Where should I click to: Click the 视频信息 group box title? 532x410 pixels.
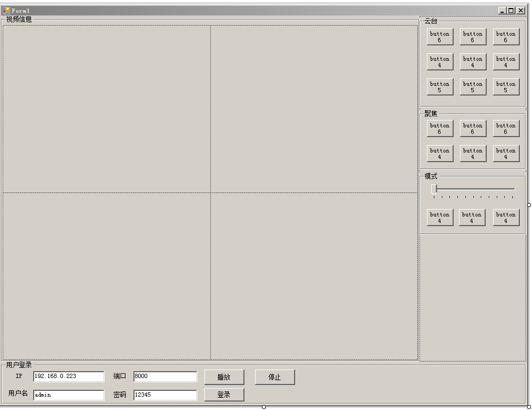pos(19,19)
